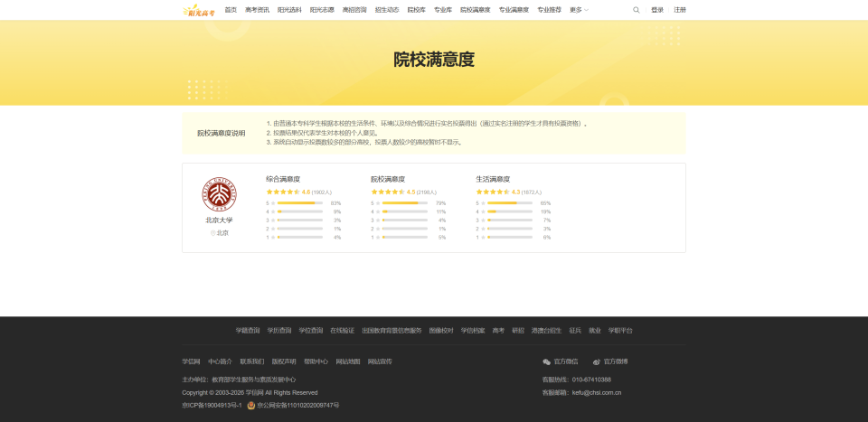
Task: Open 中心简介 footer link
Action: (x=221, y=361)
